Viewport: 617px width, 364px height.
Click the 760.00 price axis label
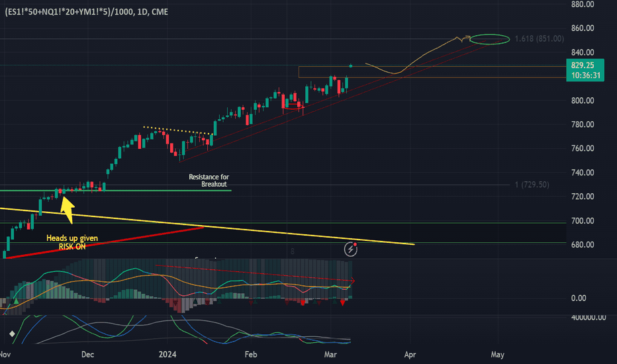point(583,148)
